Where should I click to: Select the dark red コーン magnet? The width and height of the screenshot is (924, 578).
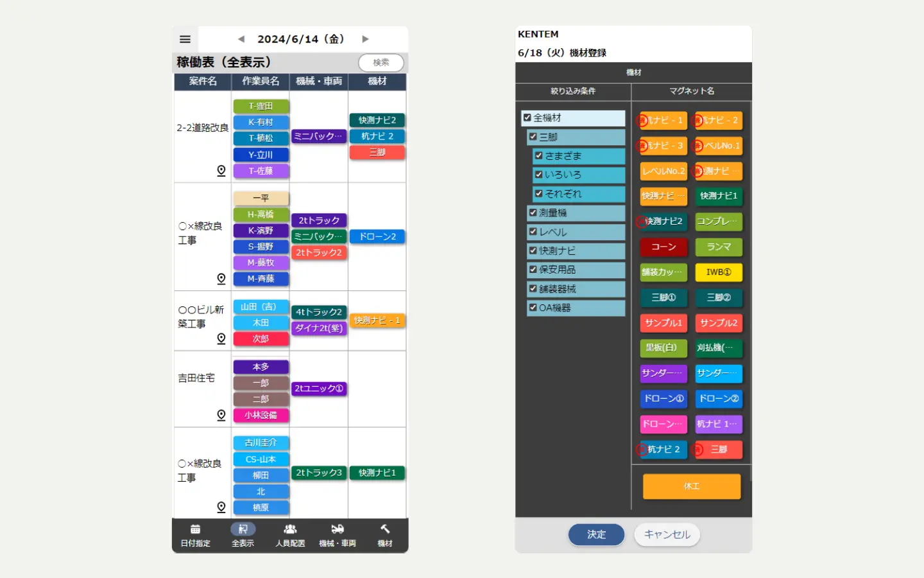point(663,247)
